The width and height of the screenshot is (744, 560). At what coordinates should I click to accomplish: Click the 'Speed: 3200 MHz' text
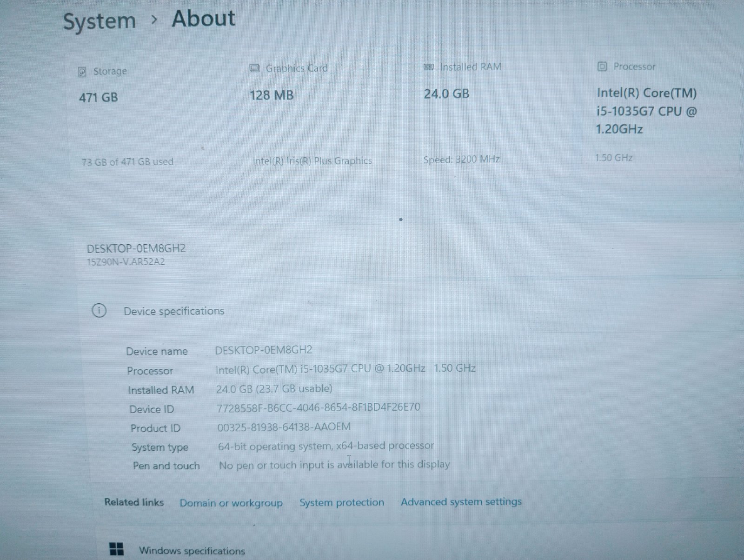click(x=462, y=160)
